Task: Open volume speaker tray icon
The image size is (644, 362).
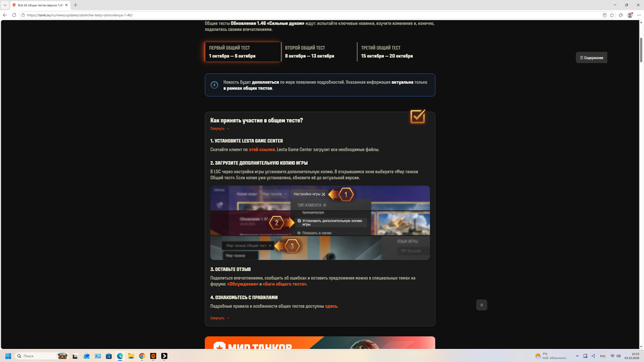Action: point(618,356)
